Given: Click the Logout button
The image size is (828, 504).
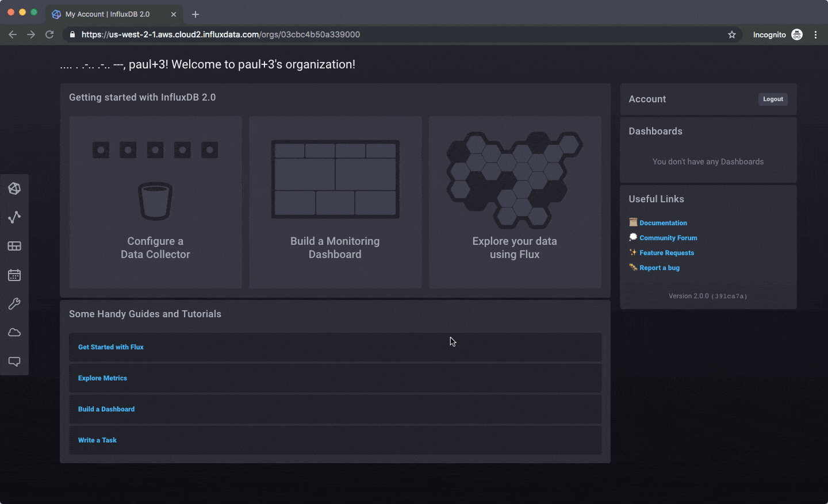Looking at the screenshot, I should pyautogui.click(x=773, y=99).
